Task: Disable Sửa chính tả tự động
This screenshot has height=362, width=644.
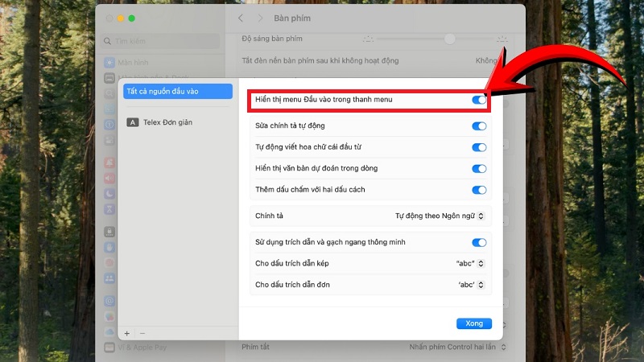Action: pyautogui.click(x=479, y=126)
